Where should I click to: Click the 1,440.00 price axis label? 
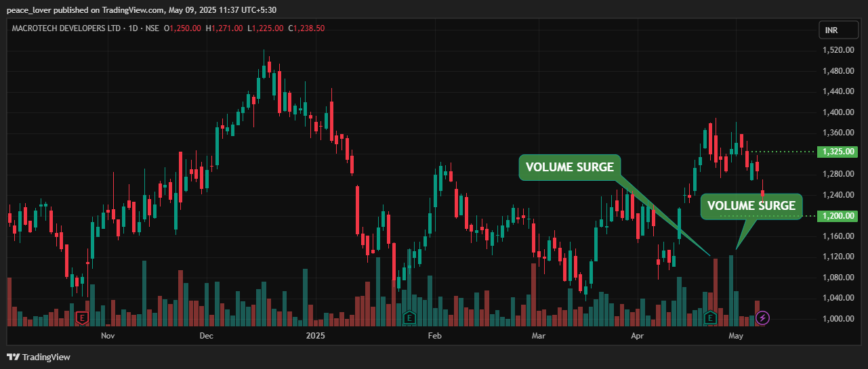point(838,91)
